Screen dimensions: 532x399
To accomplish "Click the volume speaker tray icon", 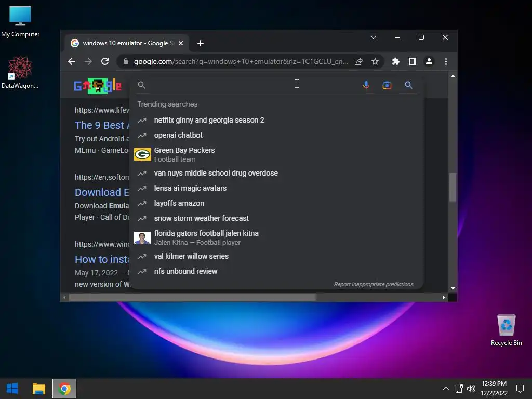I will [x=471, y=389].
